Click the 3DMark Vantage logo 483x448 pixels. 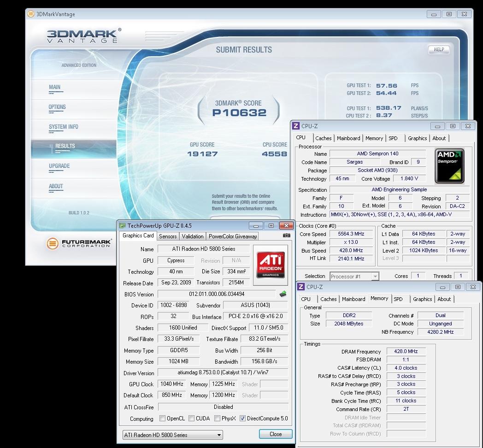(x=83, y=36)
